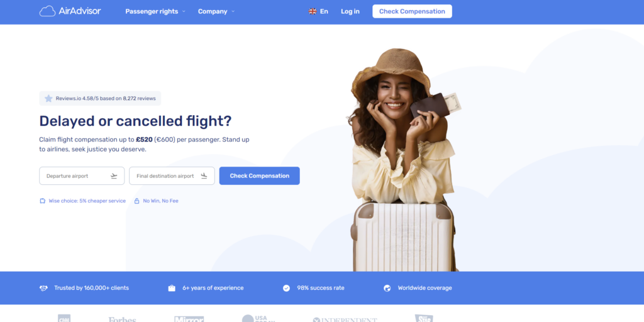Click the wise choice cheaper service tag icon
This screenshot has width=644, height=322.
point(42,201)
